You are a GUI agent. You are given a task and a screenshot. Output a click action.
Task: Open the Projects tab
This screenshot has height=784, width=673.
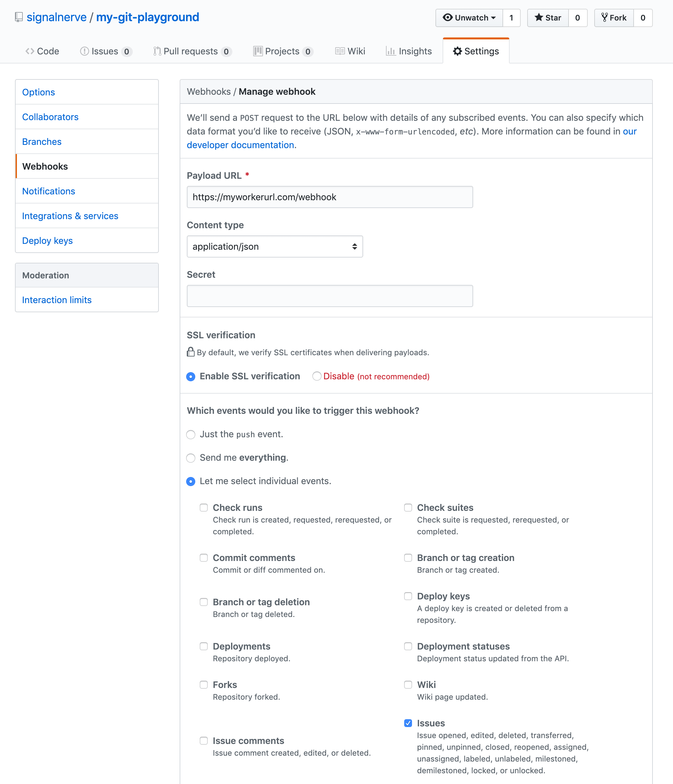(x=282, y=51)
